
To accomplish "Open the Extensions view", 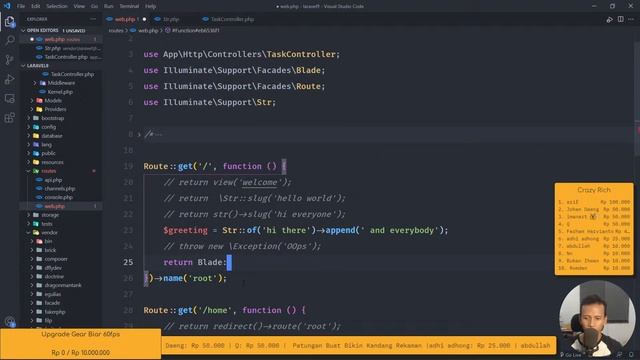I will coord(9,118).
